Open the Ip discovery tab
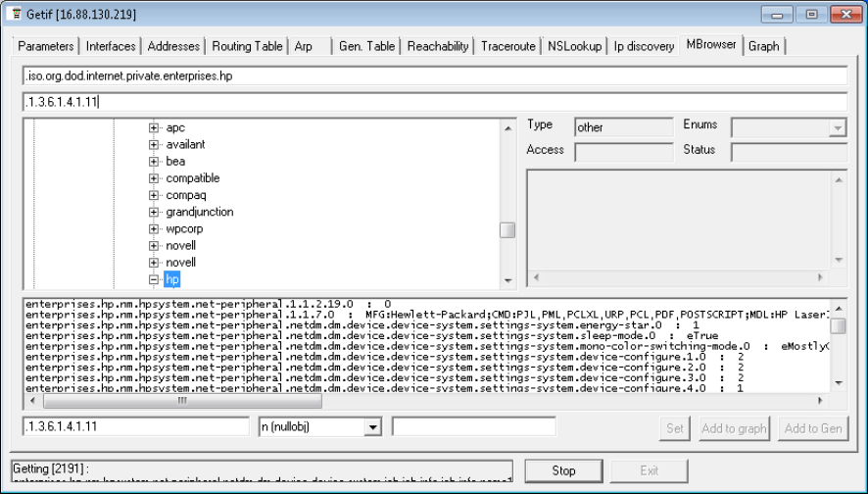Viewport: 868px width, 494px height. point(644,46)
